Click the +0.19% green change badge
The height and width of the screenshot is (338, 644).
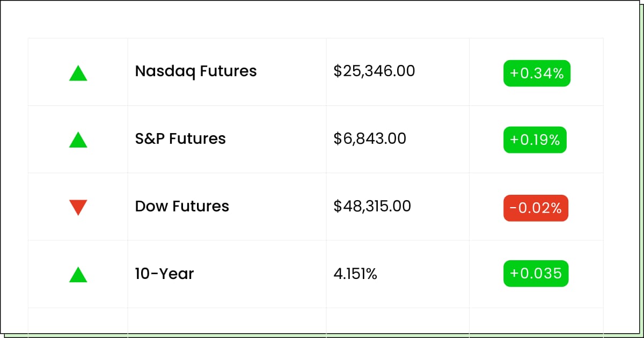pos(535,140)
